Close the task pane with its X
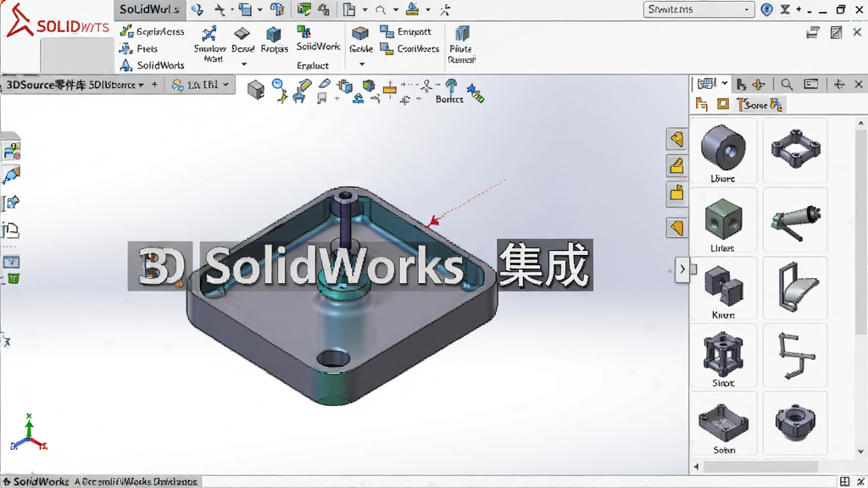Screen dimensions: 868x488 pyautogui.click(x=858, y=84)
